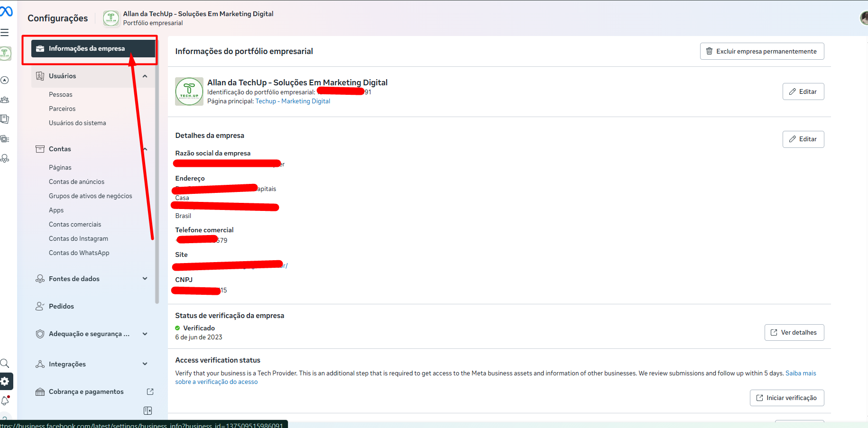The height and width of the screenshot is (428, 868).
Task: Click the "Configurações" page title
Action: [x=58, y=18]
